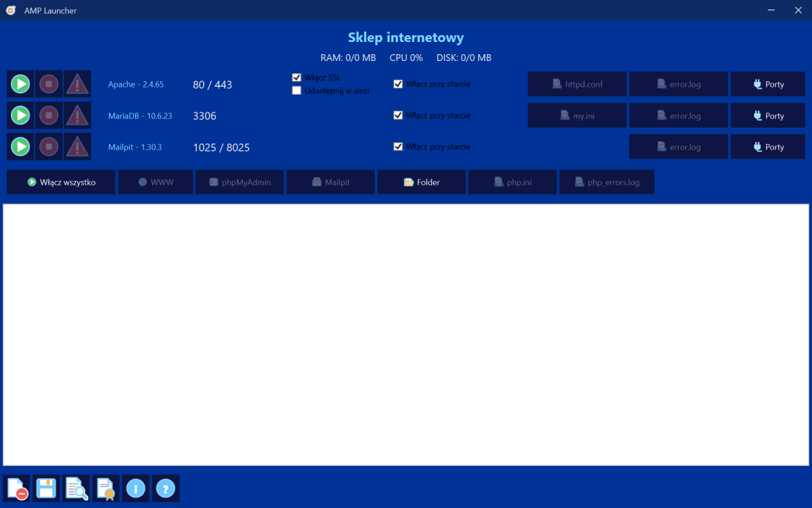Click RAM: 0/0 MB status
Image resolution: width=812 pixels, height=508 pixels.
click(348, 58)
